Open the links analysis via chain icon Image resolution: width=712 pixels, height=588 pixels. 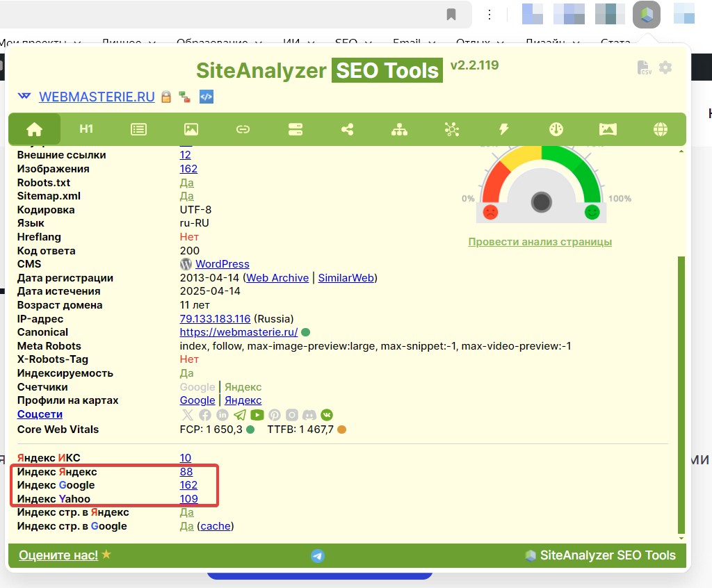coord(243,129)
